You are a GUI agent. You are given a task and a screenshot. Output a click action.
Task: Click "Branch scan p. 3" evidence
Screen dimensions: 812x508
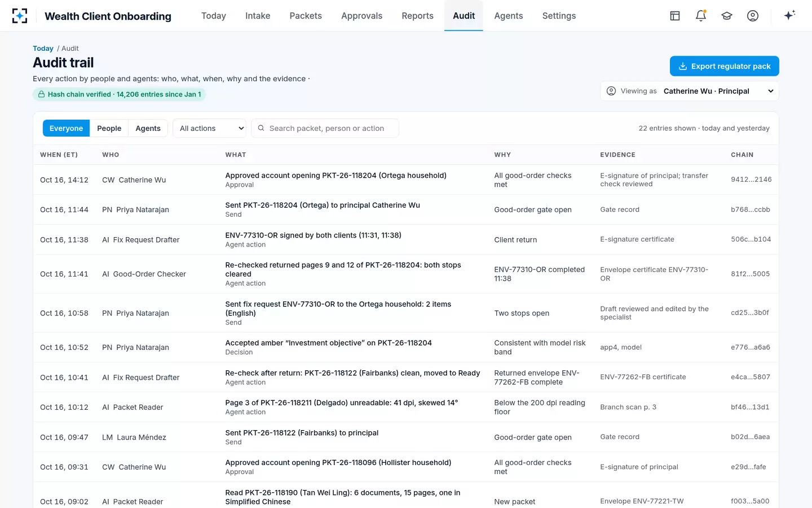[x=628, y=407]
